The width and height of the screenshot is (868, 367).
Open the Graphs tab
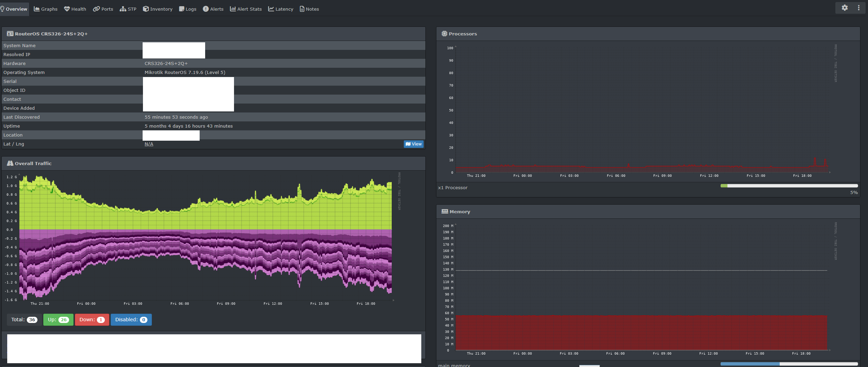[46, 9]
